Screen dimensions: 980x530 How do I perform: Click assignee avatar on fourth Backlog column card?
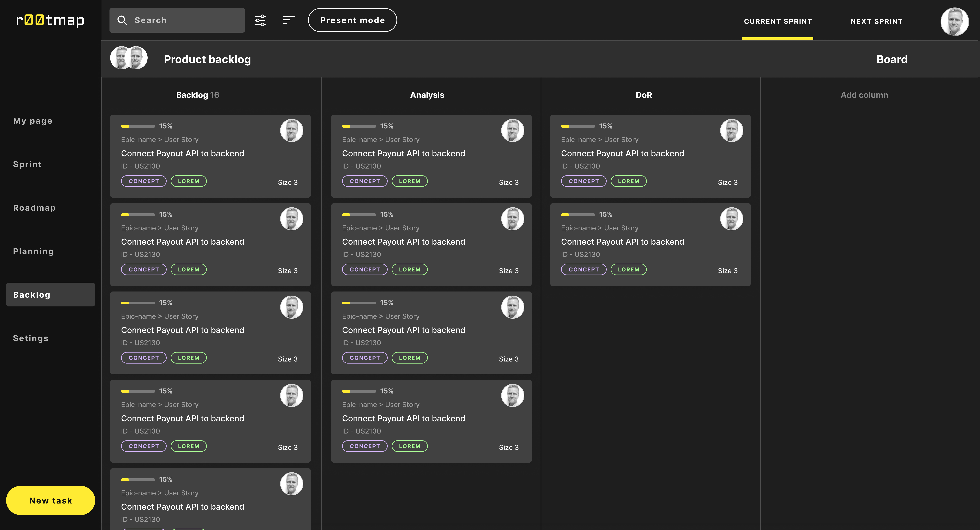click(x=292, y=395)
